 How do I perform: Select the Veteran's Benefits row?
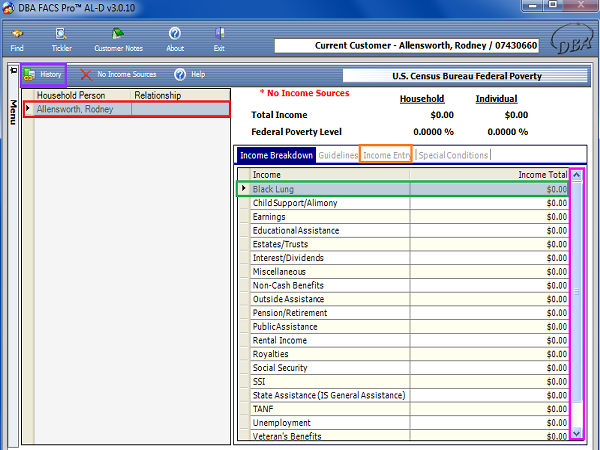(404, 435)
